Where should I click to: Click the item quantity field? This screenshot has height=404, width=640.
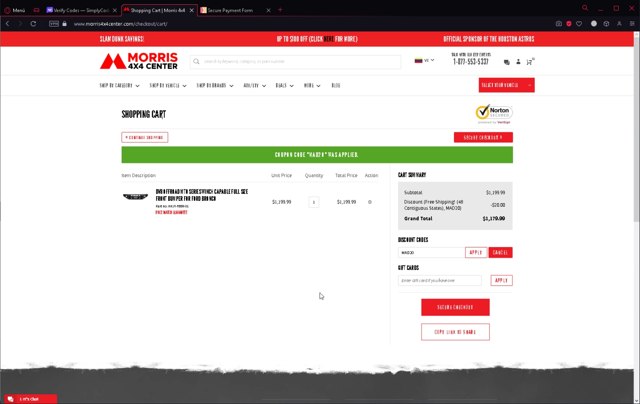point(313,202)
